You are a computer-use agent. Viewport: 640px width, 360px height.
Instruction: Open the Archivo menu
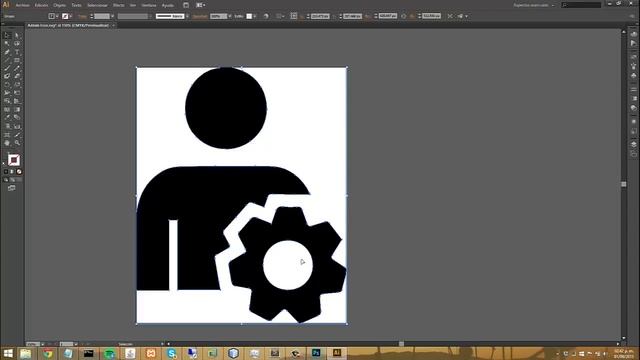point(22,5)
